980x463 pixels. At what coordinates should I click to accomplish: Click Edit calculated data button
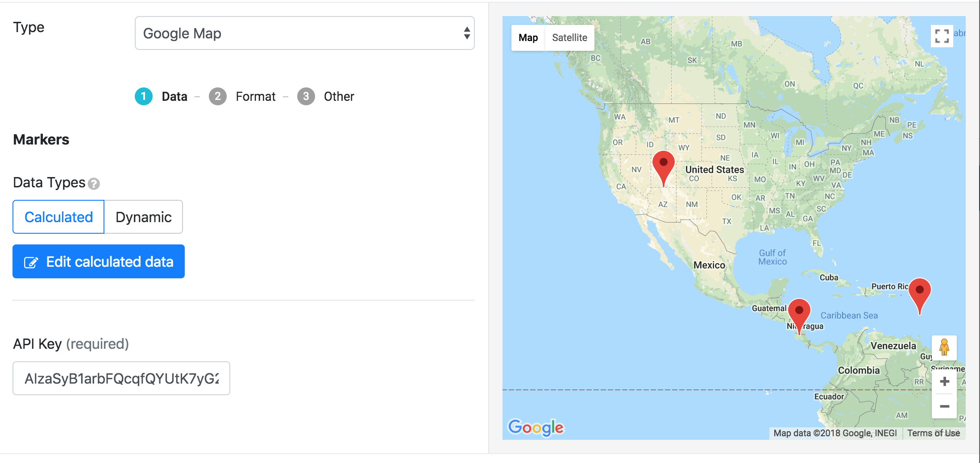pyautogui.click(x=99, y=262)
